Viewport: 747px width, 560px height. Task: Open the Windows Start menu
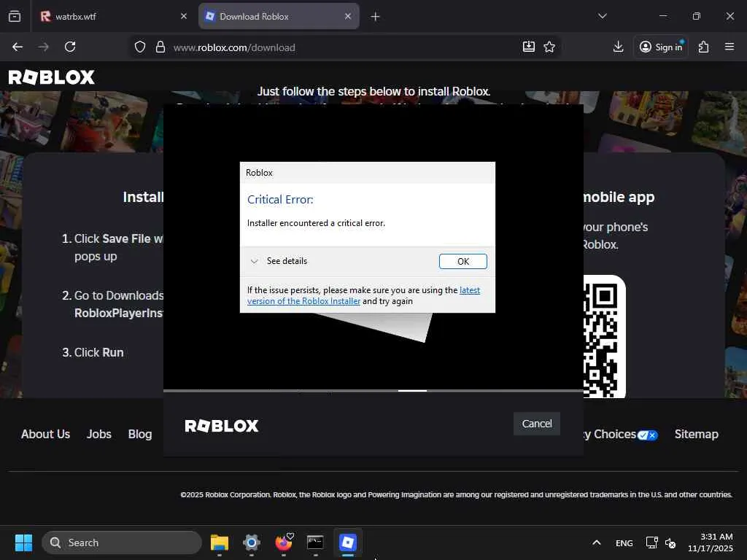coord(24,542)
